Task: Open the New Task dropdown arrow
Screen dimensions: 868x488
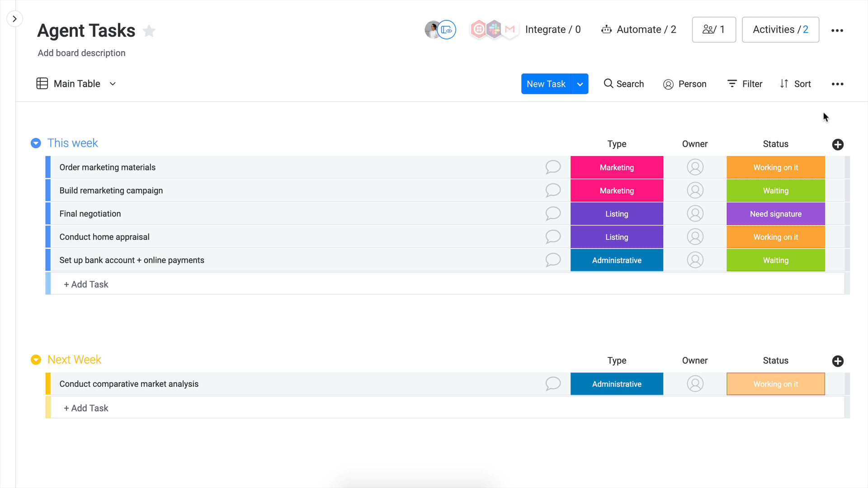Action: [x=580, y=84]
